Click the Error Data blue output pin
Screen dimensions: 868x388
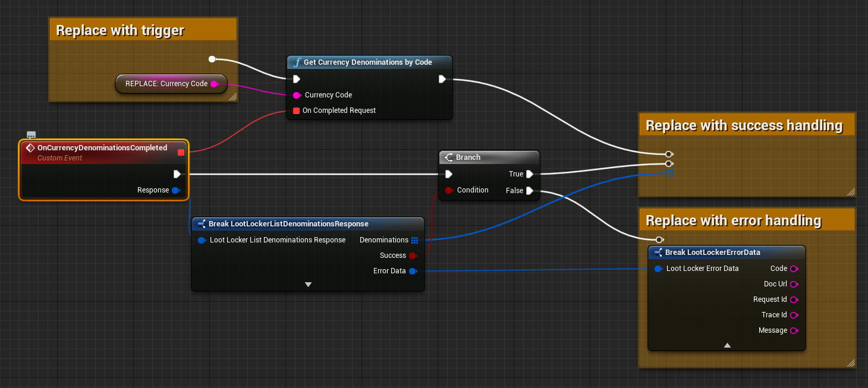coord(413,271)
